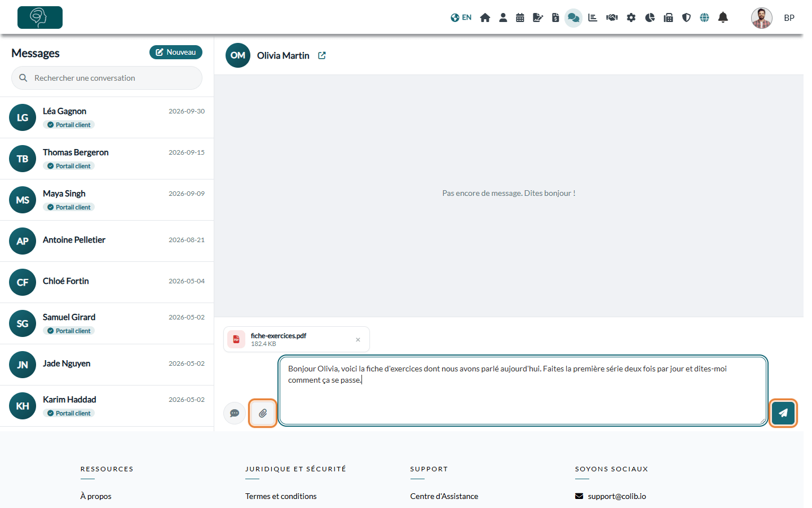
Task: Open the clients person icon
Action: point(503,17)
